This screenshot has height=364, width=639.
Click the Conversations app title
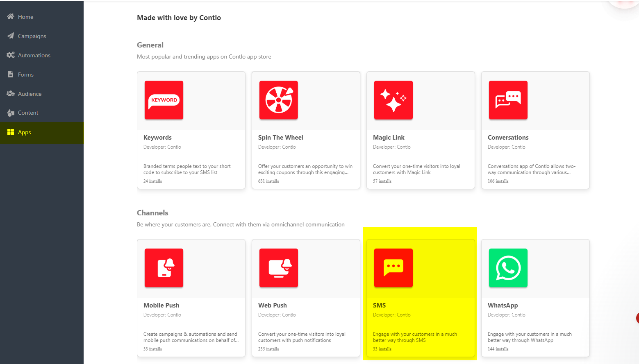pyautogui.click(x=508, y=138)
